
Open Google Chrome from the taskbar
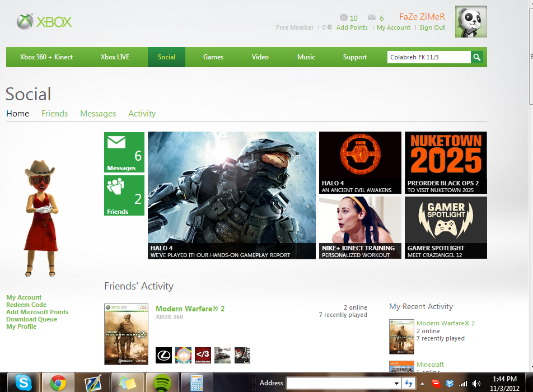pyautogui.click(x=58, y=382)
